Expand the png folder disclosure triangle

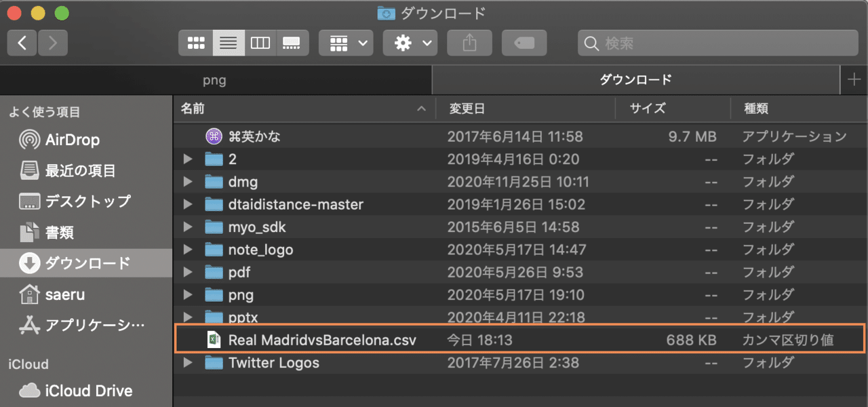(188, 294)
